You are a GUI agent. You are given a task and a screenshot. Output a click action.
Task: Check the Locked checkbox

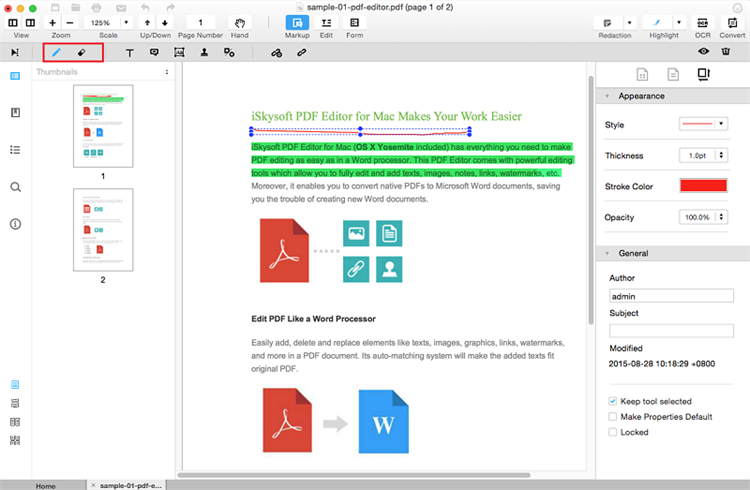[613, 432]
